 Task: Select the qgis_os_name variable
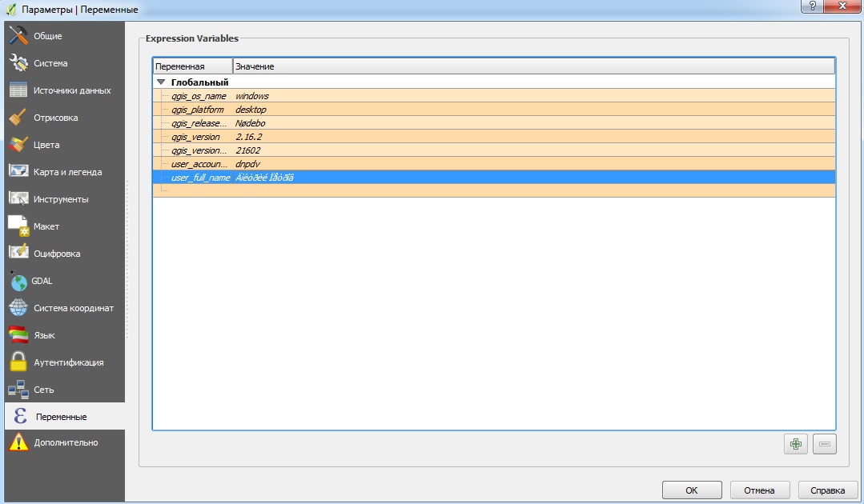coord(199,96)
